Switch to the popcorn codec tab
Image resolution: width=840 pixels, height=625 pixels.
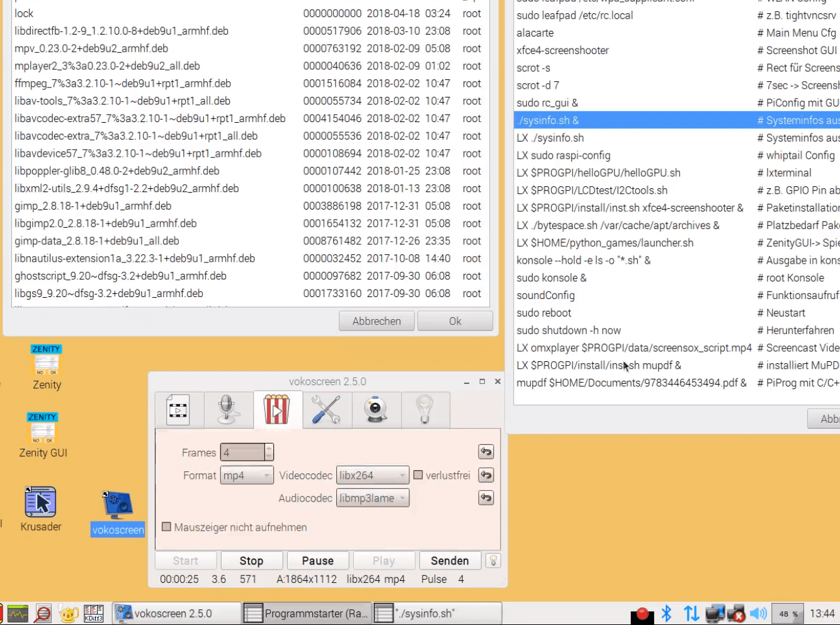tap(278, 409)
